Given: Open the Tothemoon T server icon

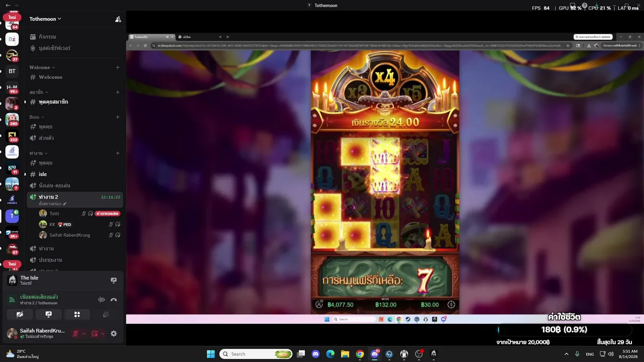Looking at the screenshot, I should pos(12,216).
